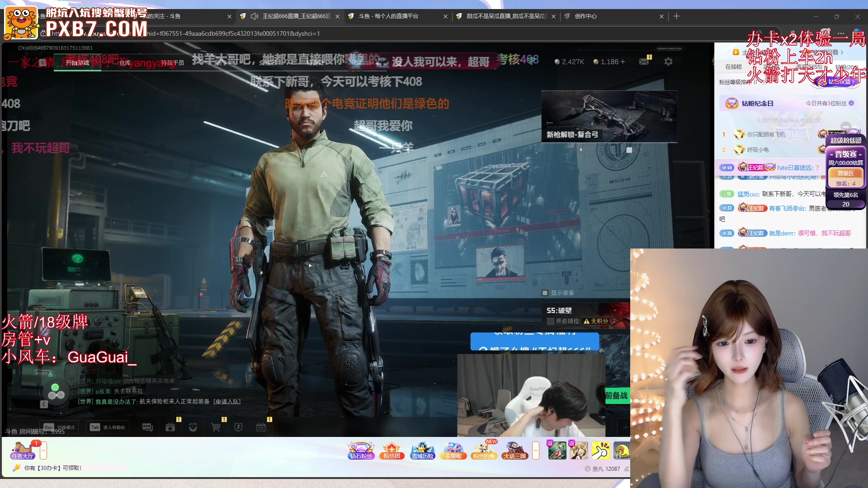Click the 鱼丸 12087 balance
Screen dimensions: 868x488
coord(603,469)
